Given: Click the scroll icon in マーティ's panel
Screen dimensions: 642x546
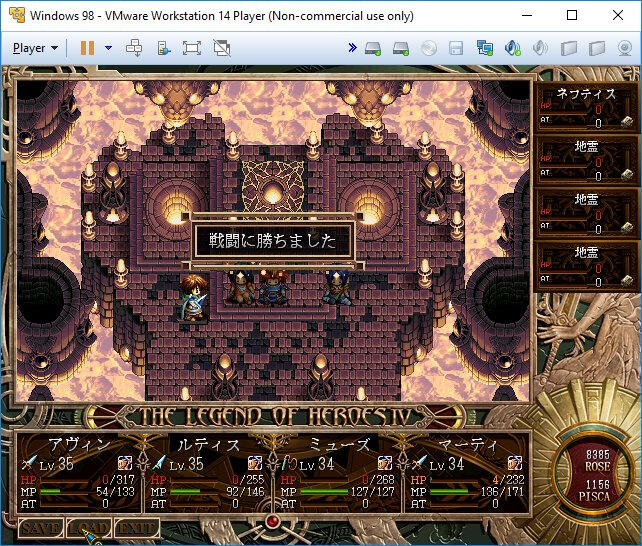Looking at the screenshot, I should [515, 464].
